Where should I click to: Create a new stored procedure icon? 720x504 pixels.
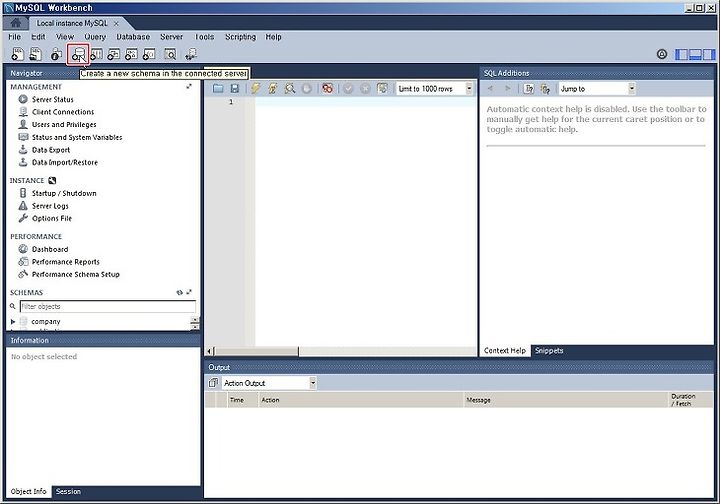pyautogui.click(x=131, y=54)
